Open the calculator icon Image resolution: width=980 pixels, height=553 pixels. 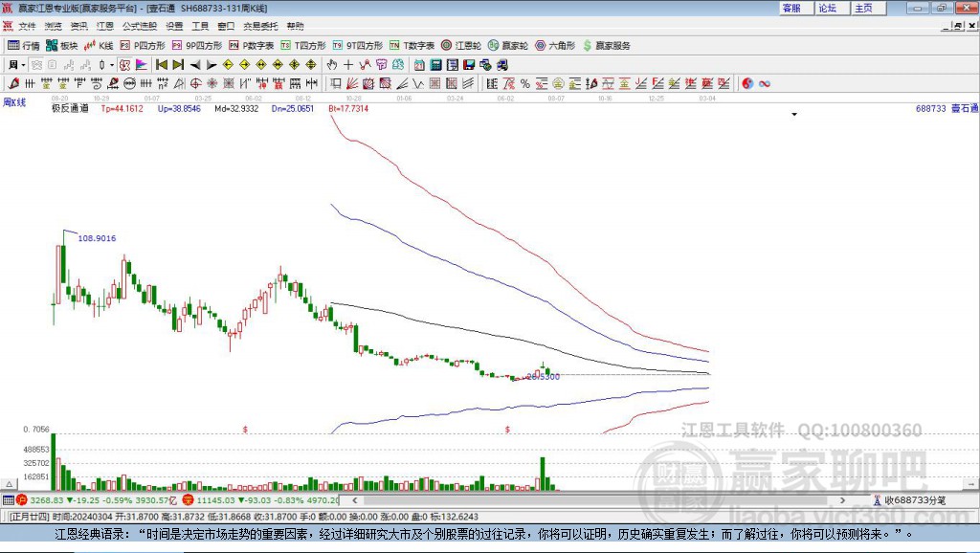click(x=436, y=64)
